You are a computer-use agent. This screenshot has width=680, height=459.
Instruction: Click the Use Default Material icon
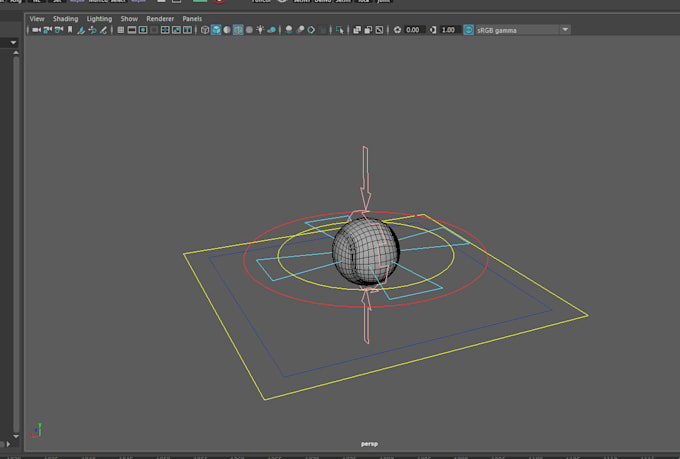pyautogui.click(x=227, y=30)
